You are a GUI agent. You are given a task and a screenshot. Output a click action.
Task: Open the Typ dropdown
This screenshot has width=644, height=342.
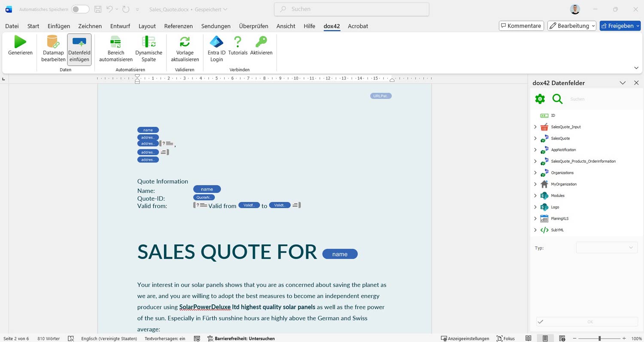[x=606, y=248]
